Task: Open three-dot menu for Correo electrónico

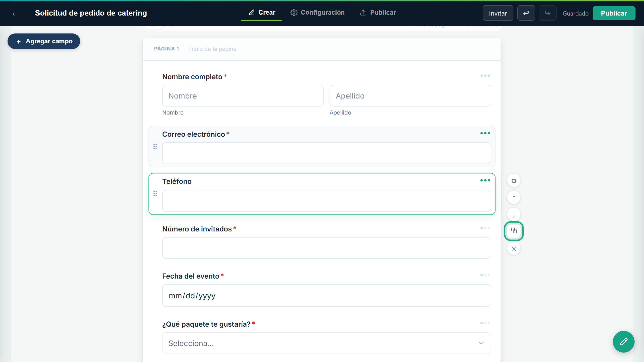Action: (485, 133)
